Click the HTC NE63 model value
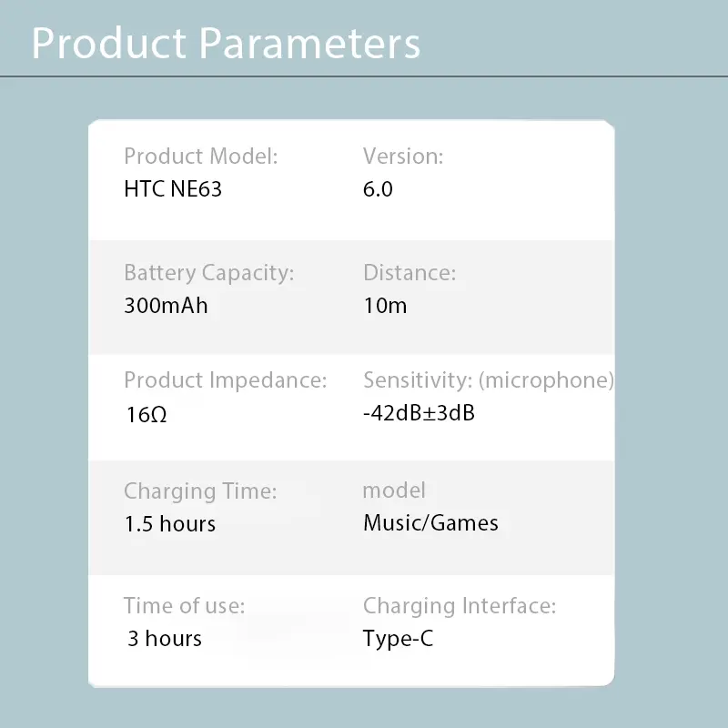The image size is (728, 728). (x=173, y=189)
